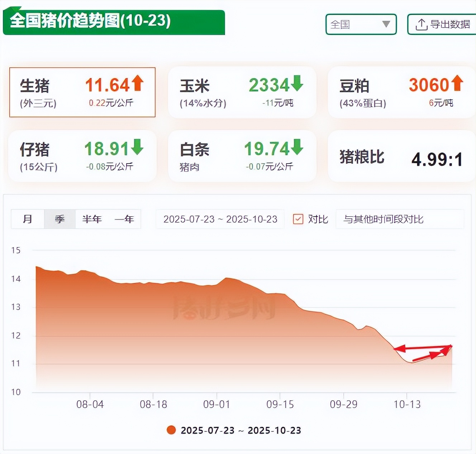Image resolution: width=476 pixels, height=454 pixels.
Task: Open the 与其他时间段对比 selector
Action: coord(399,219)
